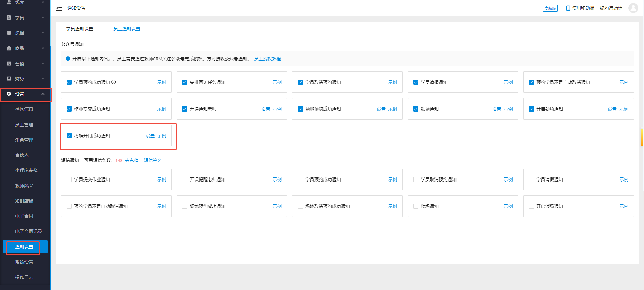Screen dimensions: 644x290
Task: Click 高级版 badge
Action: click(x=550, y=8)
